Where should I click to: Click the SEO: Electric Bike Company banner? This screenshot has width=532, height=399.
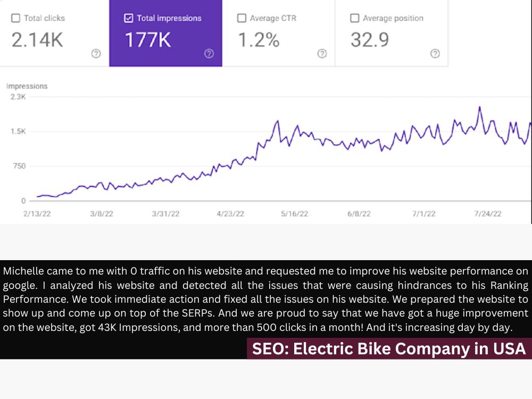(389, 348)
